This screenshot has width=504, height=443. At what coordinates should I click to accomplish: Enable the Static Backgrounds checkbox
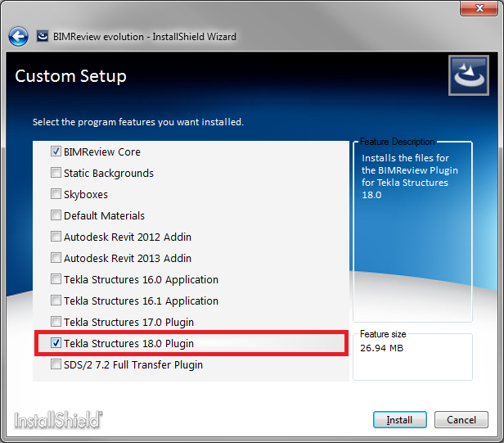point(56,173)
